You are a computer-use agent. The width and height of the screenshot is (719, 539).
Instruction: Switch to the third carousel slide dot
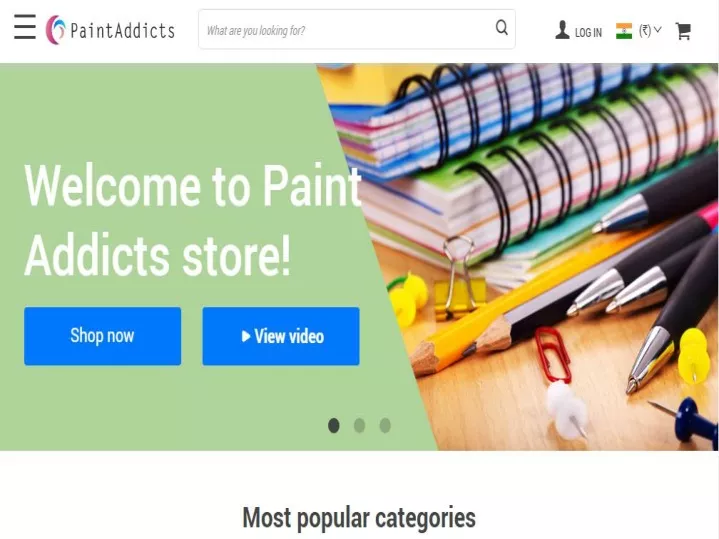(x=385, y=426)
